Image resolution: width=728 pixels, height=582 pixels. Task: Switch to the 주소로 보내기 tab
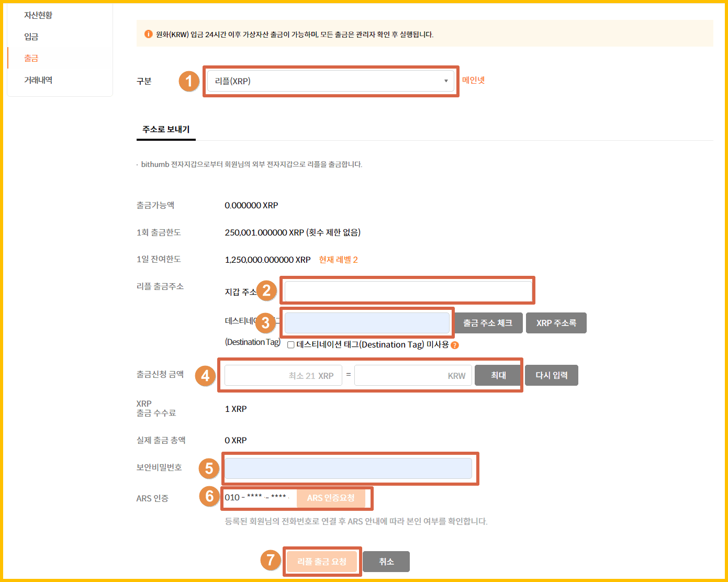(x=166, y=129)
